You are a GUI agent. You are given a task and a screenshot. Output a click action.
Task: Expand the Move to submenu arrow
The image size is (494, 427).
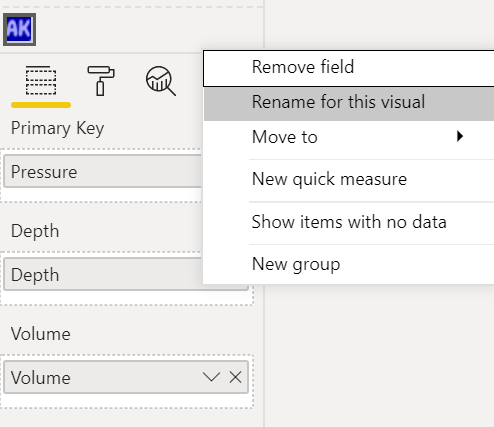coord(460,136)
